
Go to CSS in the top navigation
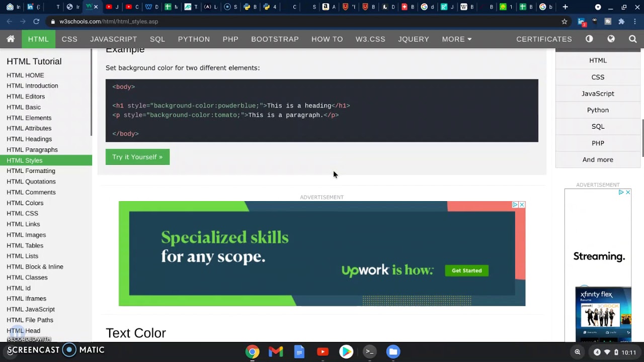[69, 39]
